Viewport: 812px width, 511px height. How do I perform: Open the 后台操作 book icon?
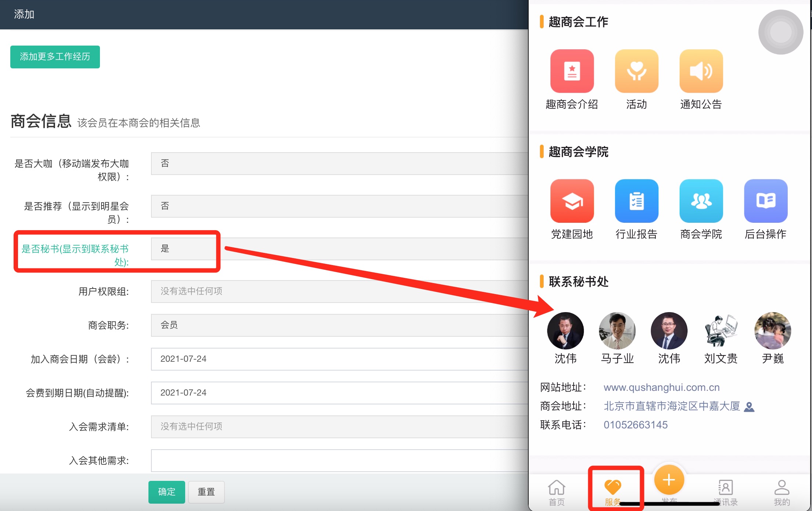[766, 201]
